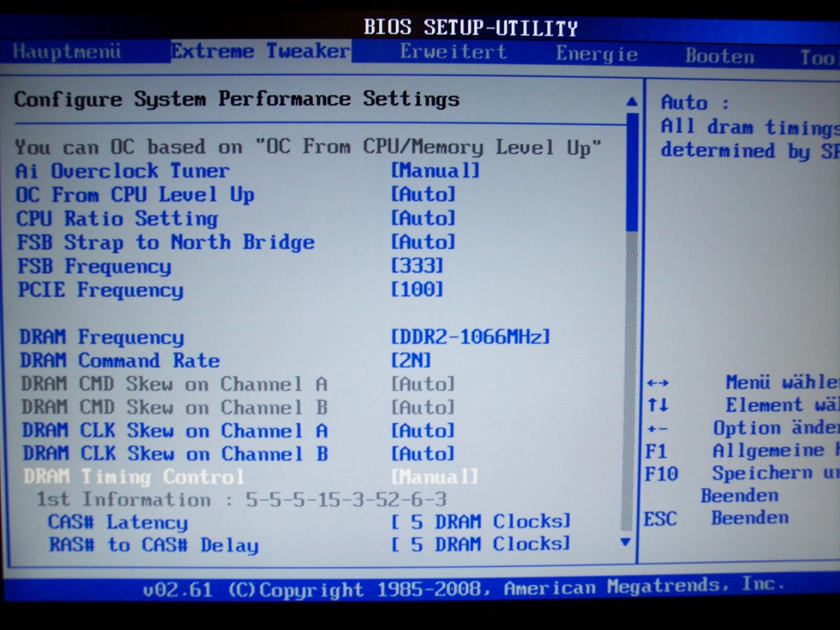Select FSB Strap to North Bridge

coord(166,242)
